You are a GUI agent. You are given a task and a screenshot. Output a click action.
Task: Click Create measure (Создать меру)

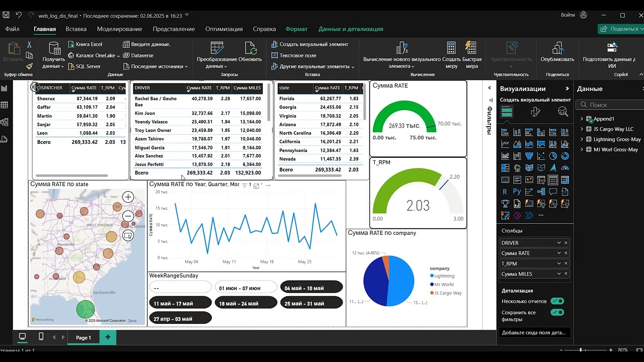click(x=451, y=55)
